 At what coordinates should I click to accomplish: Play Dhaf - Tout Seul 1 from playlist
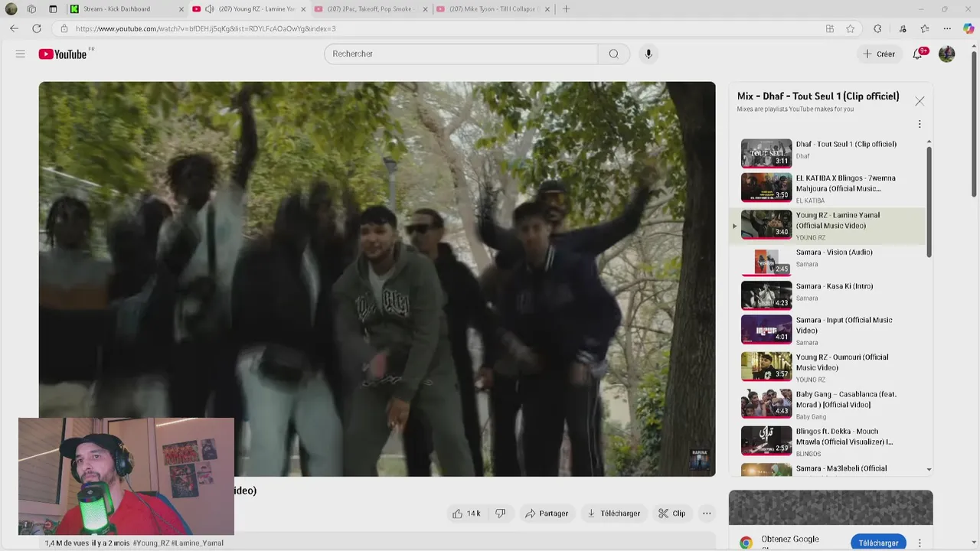click(829, 153)
